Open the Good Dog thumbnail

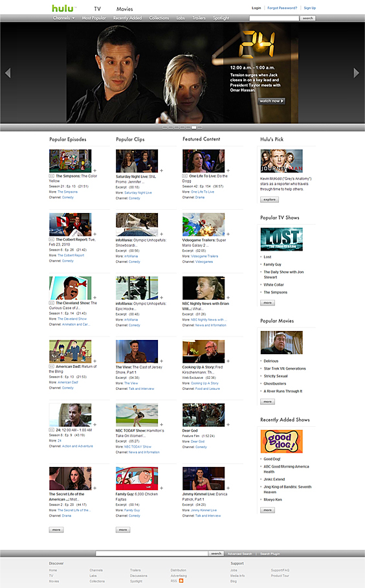point(282,442)
